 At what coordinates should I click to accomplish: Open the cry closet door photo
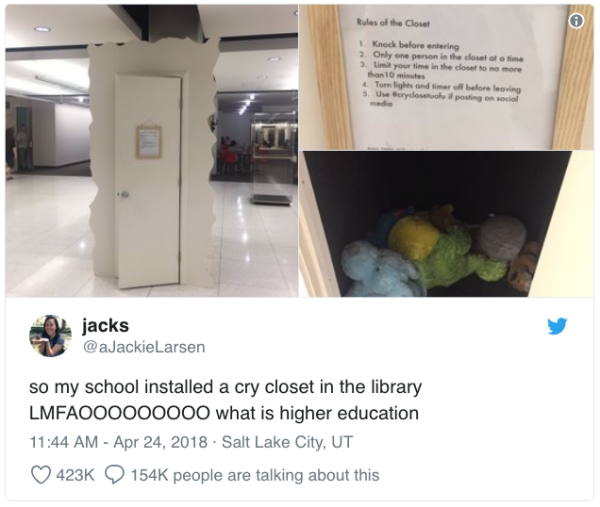pos(152,151)
